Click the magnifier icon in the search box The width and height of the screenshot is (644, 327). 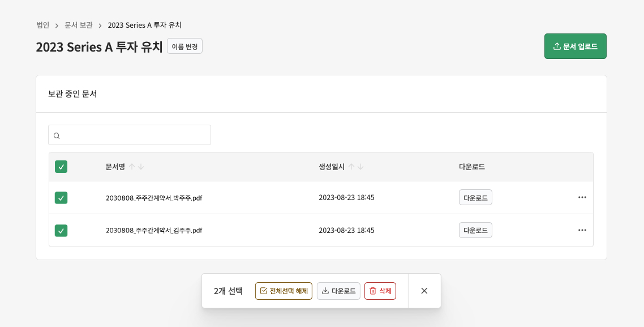tap(57, 135)
